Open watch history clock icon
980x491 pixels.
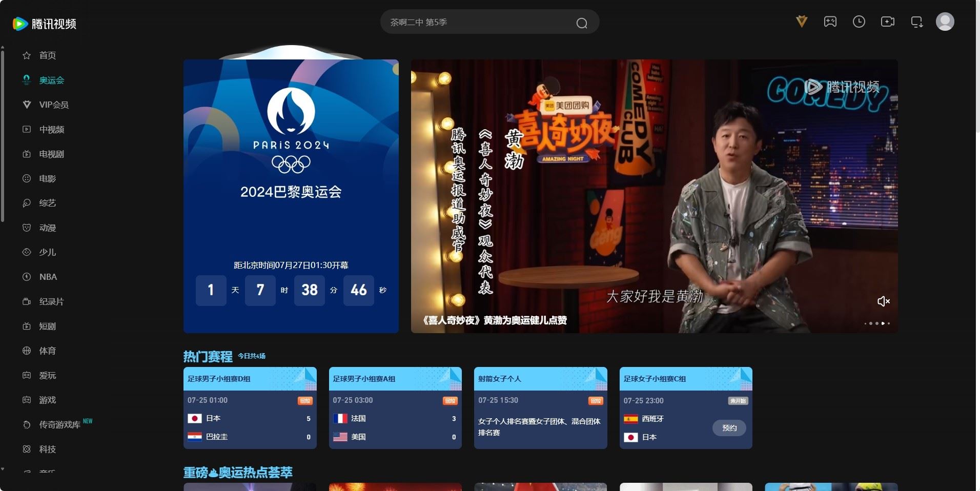(x=859, y=22)
